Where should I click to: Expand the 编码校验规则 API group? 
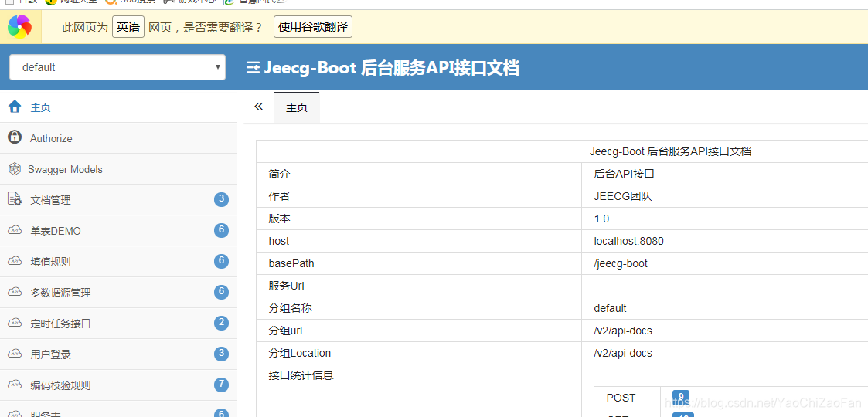coord(118,385)
